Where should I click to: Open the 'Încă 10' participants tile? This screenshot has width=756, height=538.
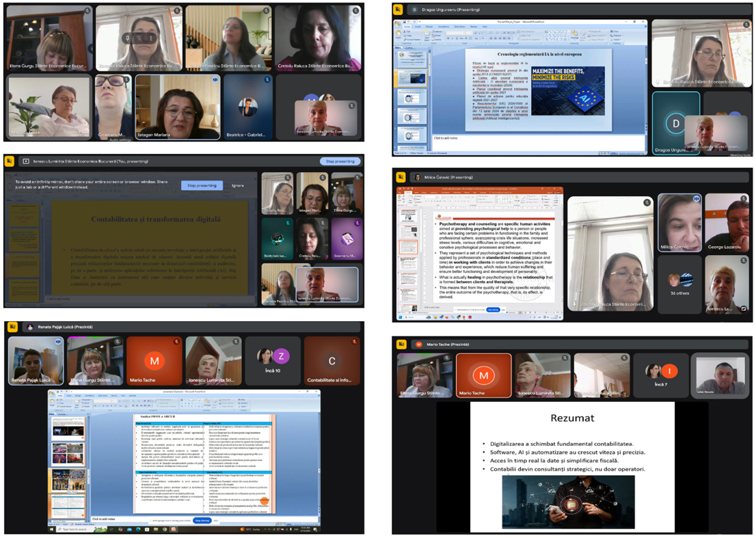click(273, 360)
